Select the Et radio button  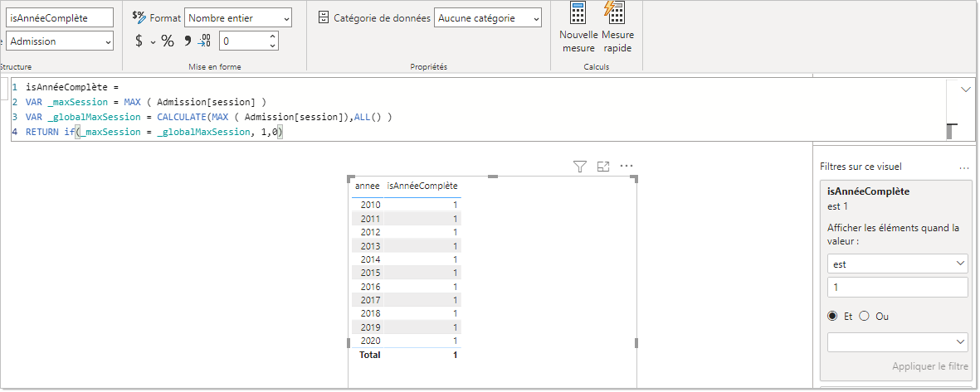(x=831, y=316)
